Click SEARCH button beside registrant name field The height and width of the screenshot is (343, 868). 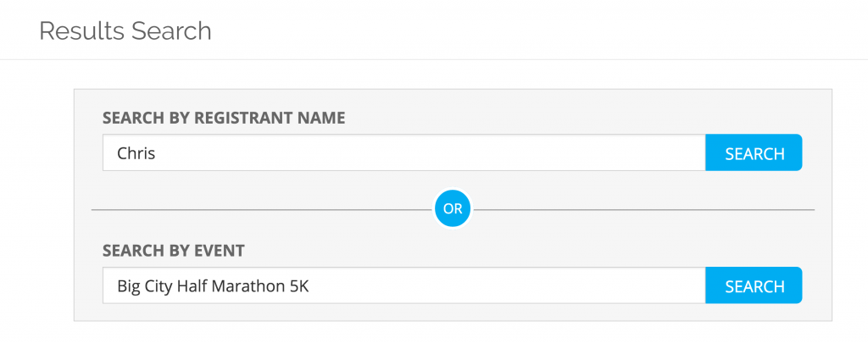pos(754,153)
